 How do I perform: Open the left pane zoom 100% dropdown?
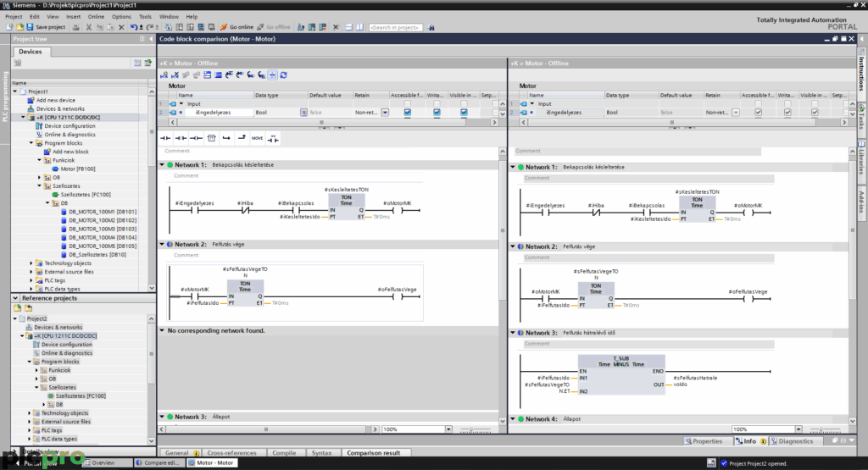coord(448,429)
